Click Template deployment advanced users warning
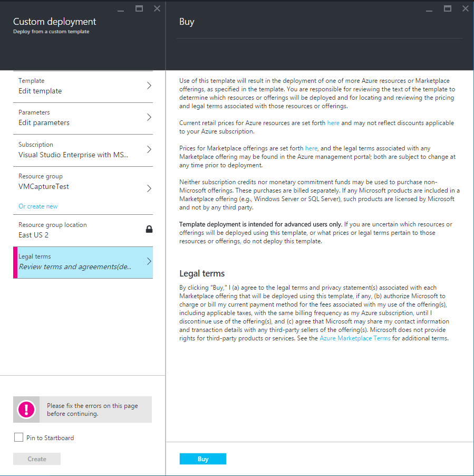Screen dimensions: 474x476 260,224
